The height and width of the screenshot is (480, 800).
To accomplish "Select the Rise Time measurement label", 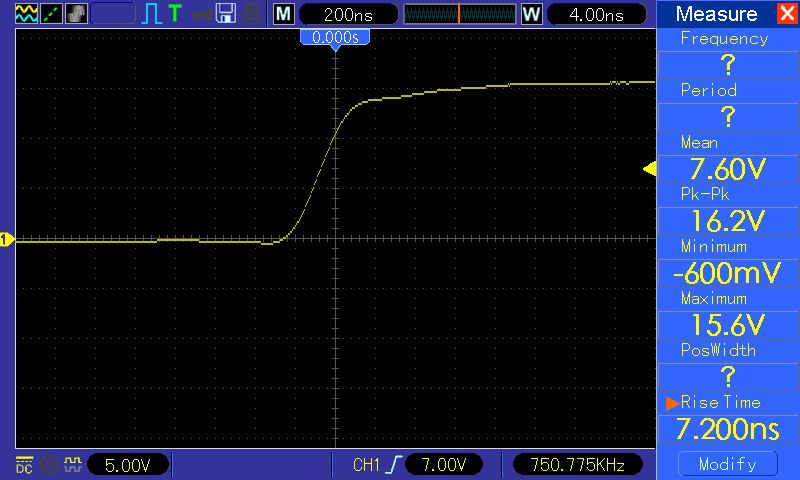I will tap(720, 402).
